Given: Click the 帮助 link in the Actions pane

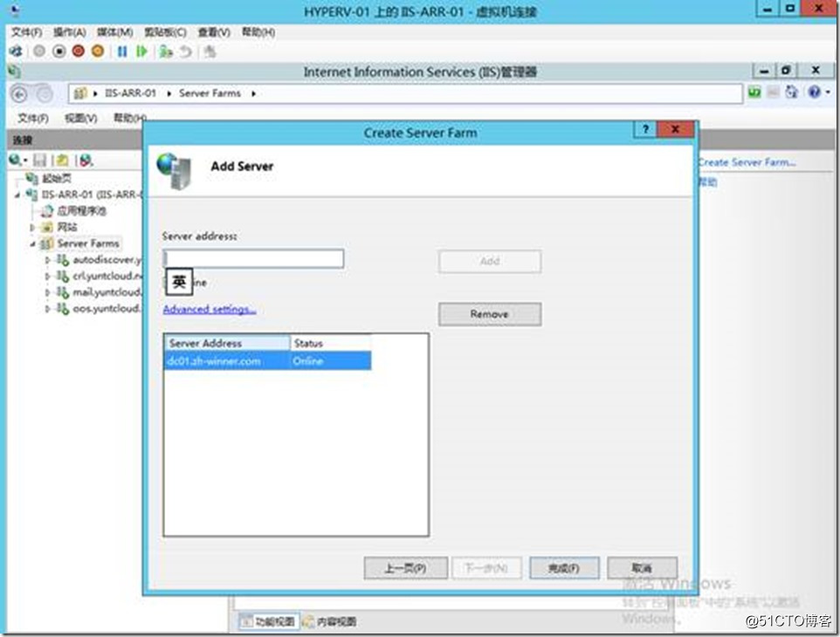Looking at the screenshot, I should click(707, 182).
